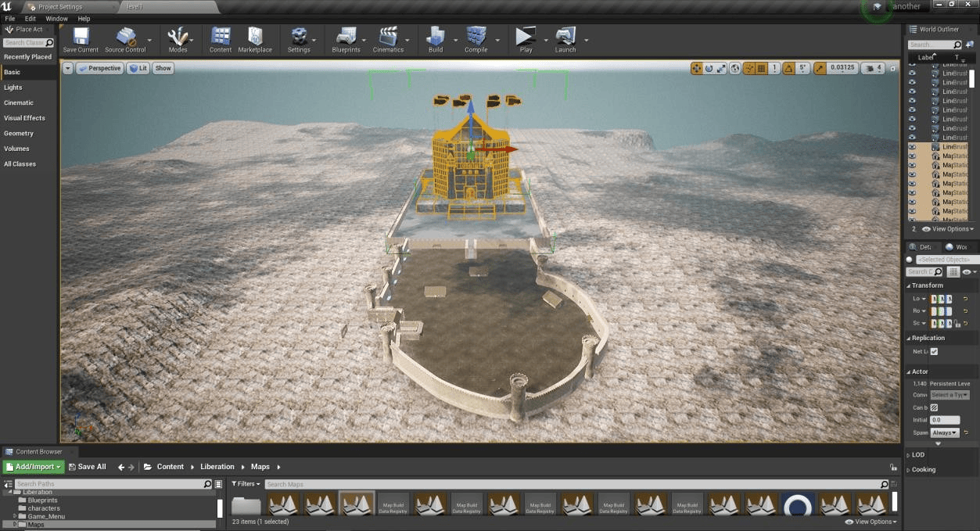Open the Help menu
The width and height of the screenshot is (980, 531).
click(x=84, y=18)
